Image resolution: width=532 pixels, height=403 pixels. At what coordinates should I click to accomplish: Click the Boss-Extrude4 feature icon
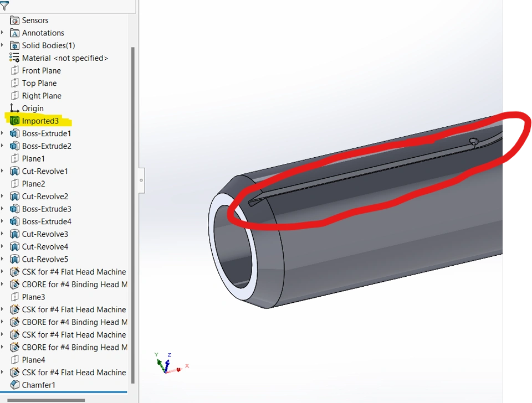click(14, 221)
